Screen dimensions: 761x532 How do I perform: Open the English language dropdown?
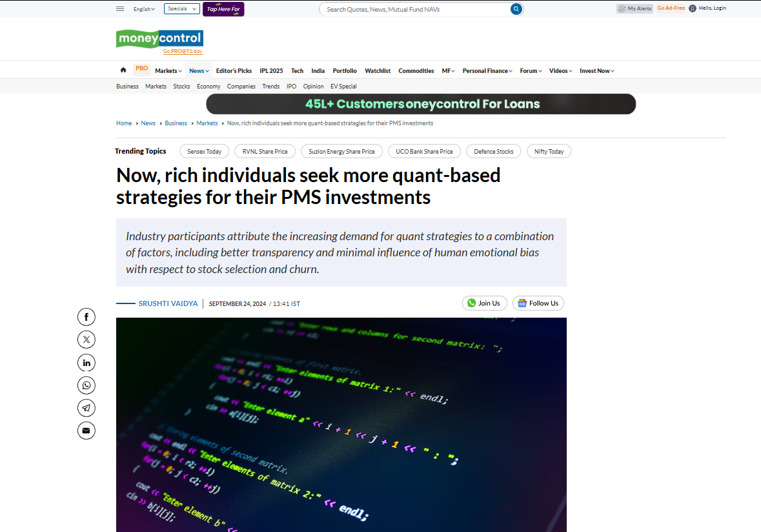[144, 9]
